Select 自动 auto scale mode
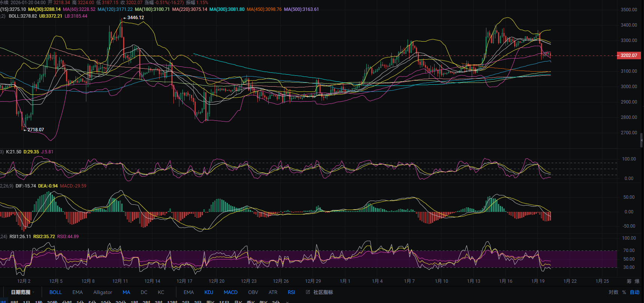 pyautogui.click(x=635, y=292)
